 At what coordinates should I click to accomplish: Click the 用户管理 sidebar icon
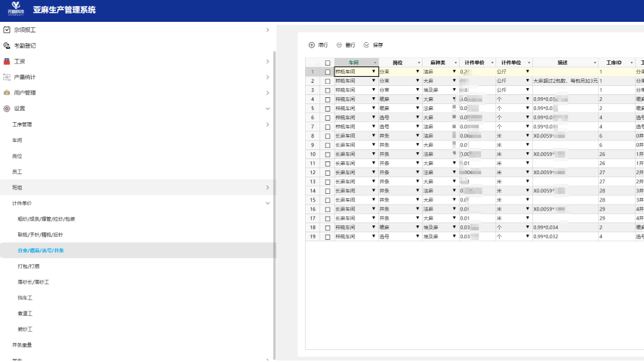click(7, 93)
